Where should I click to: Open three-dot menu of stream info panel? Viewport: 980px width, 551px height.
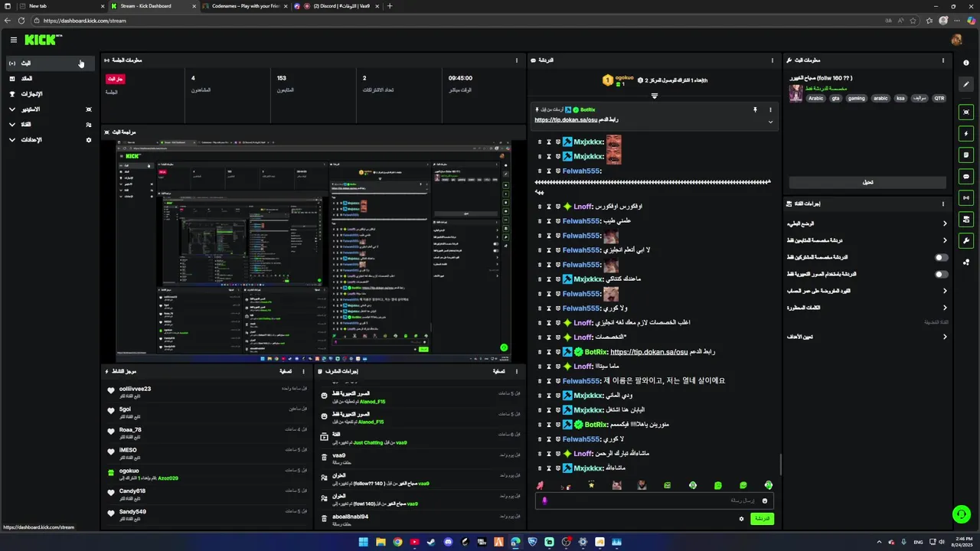tap(943, 60)
